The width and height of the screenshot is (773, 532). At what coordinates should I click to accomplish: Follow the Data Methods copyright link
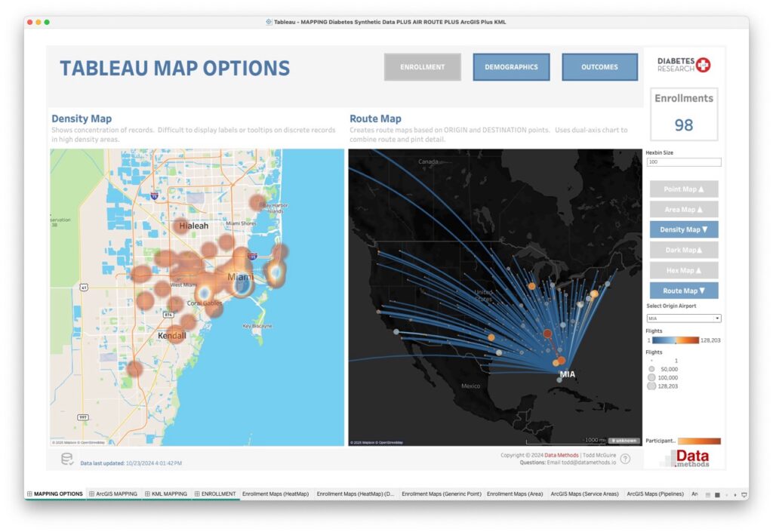click(561, 455)
